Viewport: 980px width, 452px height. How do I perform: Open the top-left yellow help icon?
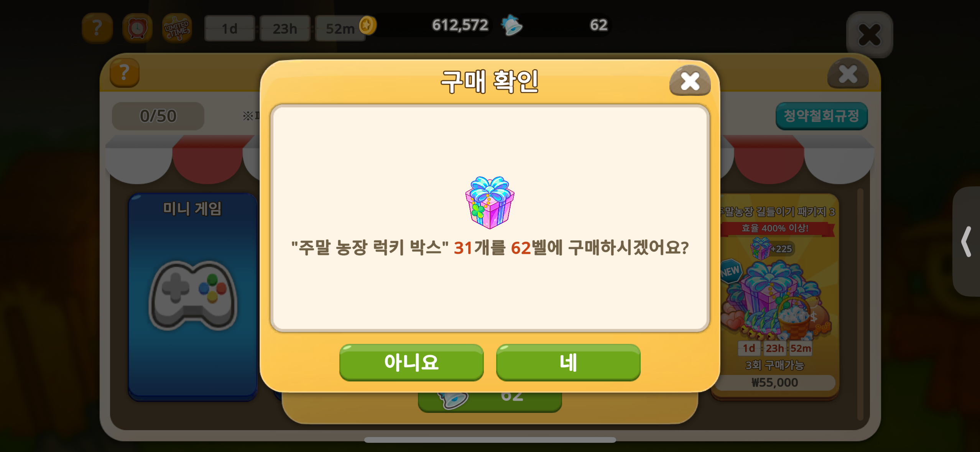[x=97, y=28]
